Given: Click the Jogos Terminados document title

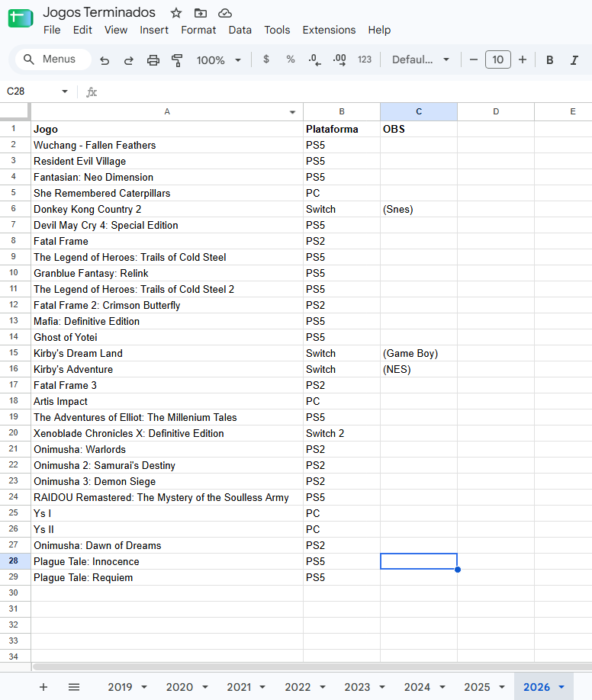Looking at the screenshot, I should pos(99,12).
